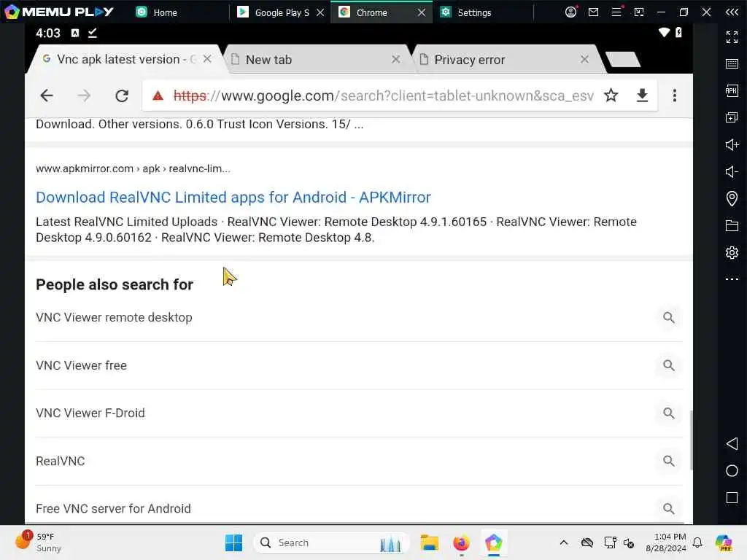
Task: Reload the Google search page
Action: click(x=122, y=96)
